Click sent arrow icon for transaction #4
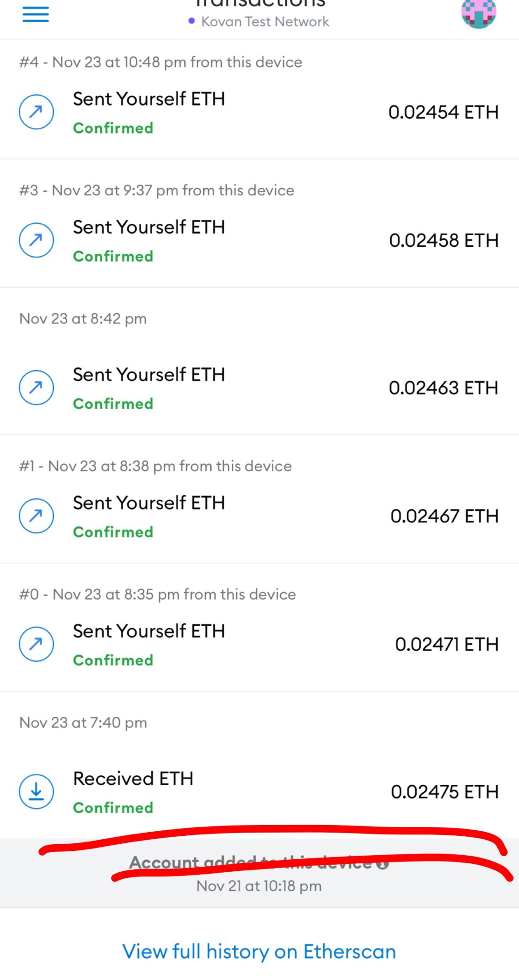Image resolution: width=519 pixels, height=980 pixels. coord(36,112)
